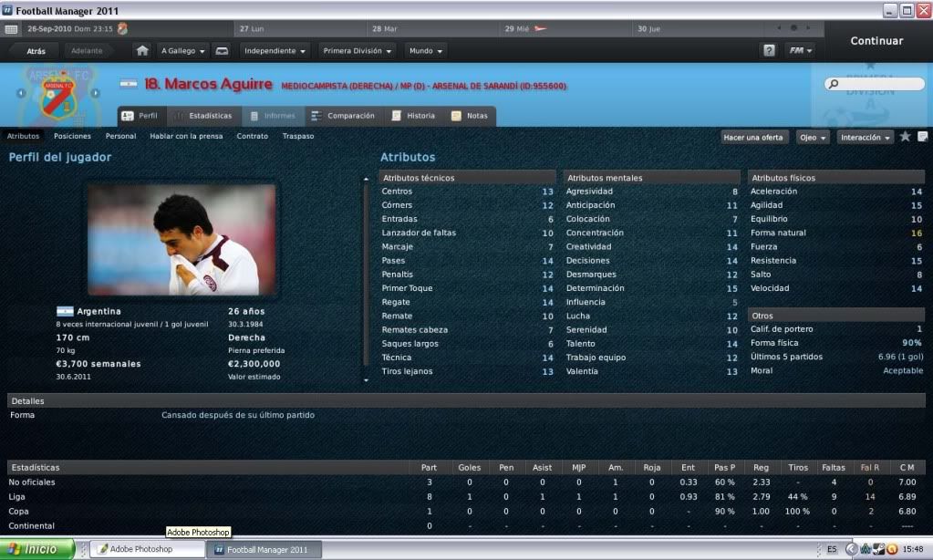This screenshot has width=933, height=560.
Task: Click the match flag icon on 29 Mié
Action: point(540,28)
